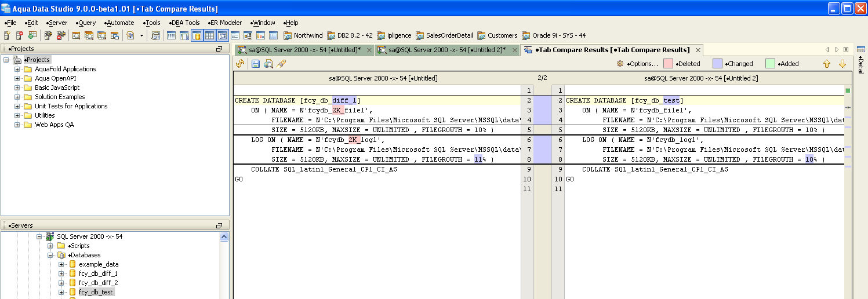Image resolution: width=868 pixels, height=299 pixels.
Task: Maximize the Servers panel
Action: (x=219, y=225)
